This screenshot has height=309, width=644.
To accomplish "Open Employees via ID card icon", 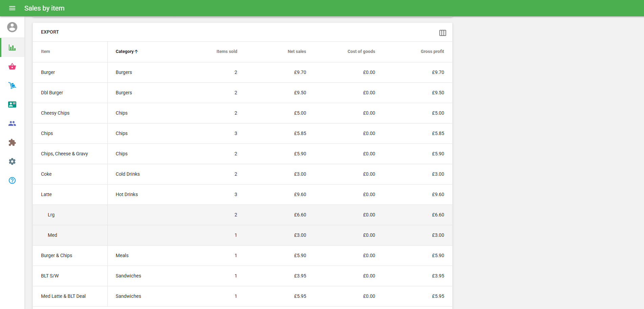I will click(12, 104).
